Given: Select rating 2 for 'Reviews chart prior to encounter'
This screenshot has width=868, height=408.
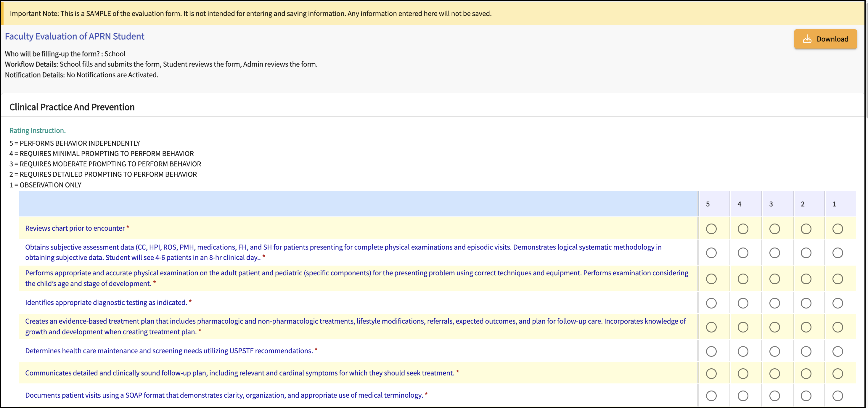Looking at the screenshot, I should [x=806, y=229].
